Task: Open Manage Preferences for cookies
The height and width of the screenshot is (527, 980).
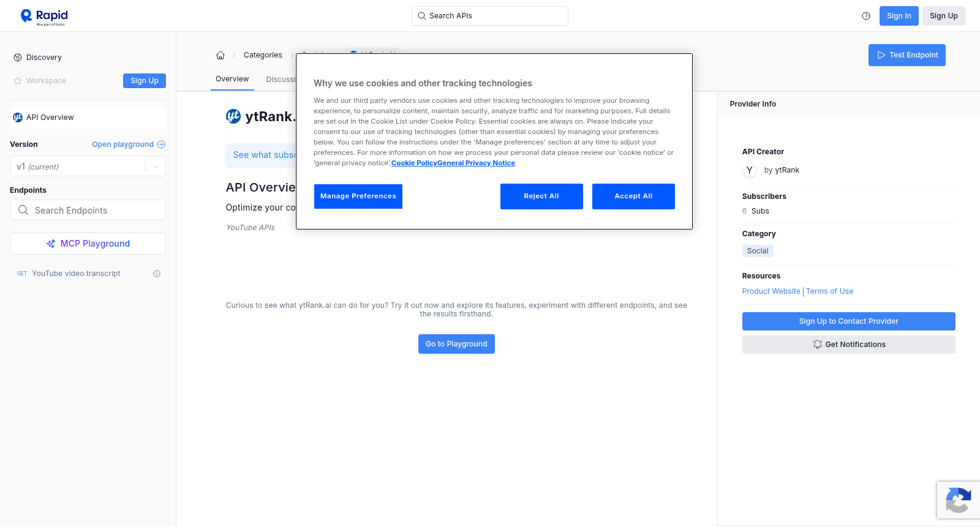Action: 358,196
